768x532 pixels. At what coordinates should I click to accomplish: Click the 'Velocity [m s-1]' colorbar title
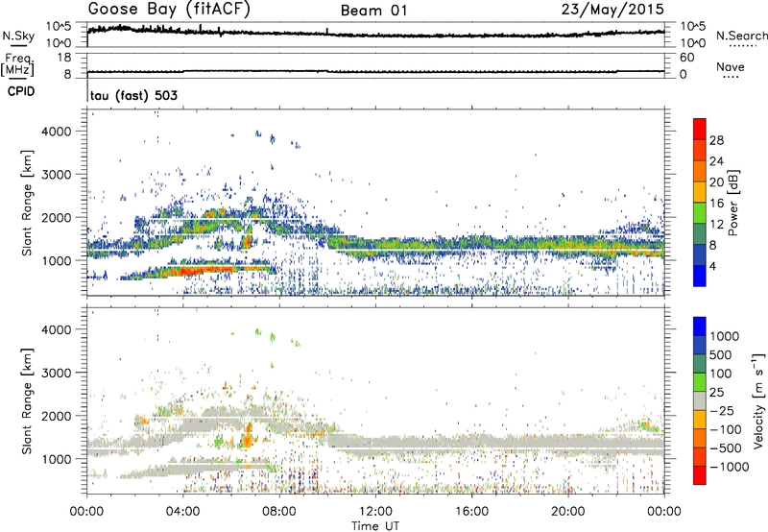point(758,400)
